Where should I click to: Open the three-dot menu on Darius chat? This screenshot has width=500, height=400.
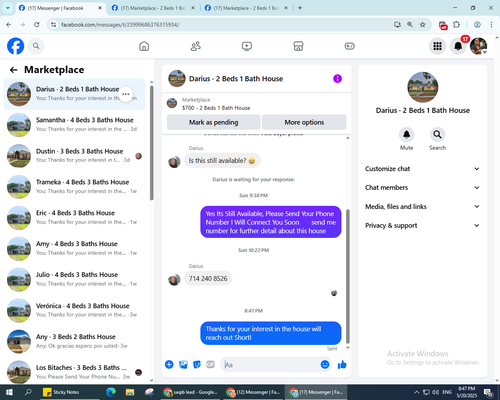(x=126, y=94)
